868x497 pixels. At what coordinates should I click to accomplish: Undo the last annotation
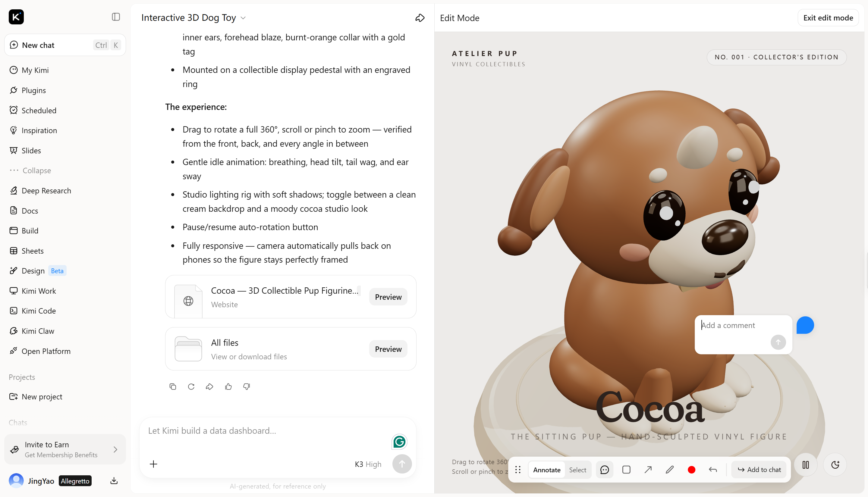click(x=713, y=470)
